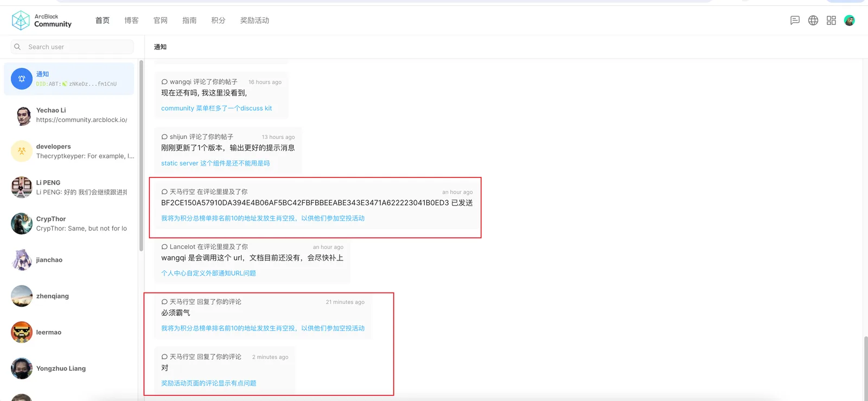The height and width of the screenshot is (401, 868).
Task: Open the developers conversation
Action: click(69, 151)
